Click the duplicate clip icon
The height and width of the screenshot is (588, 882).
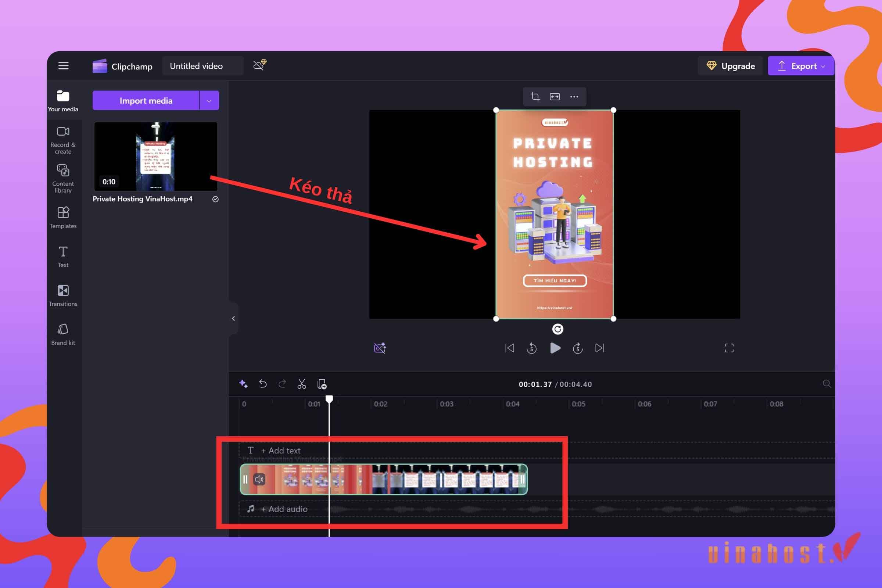coord(322,384)
